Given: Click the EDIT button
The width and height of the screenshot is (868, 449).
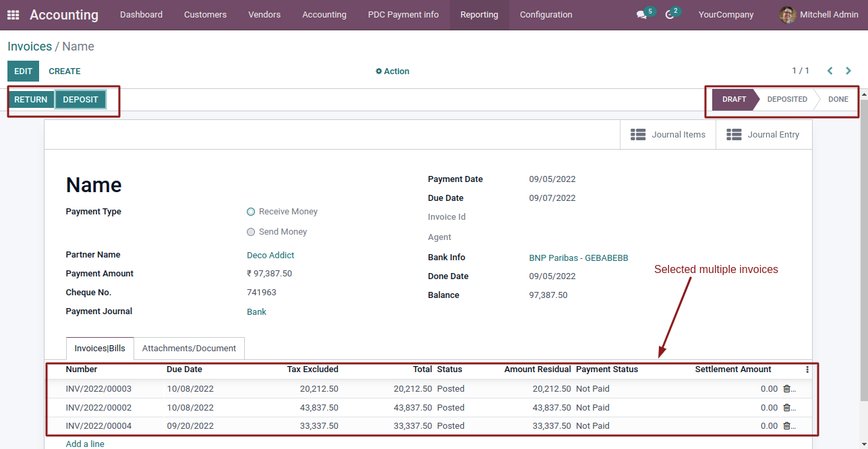Looking at the screenshot, I should point(23,71).
